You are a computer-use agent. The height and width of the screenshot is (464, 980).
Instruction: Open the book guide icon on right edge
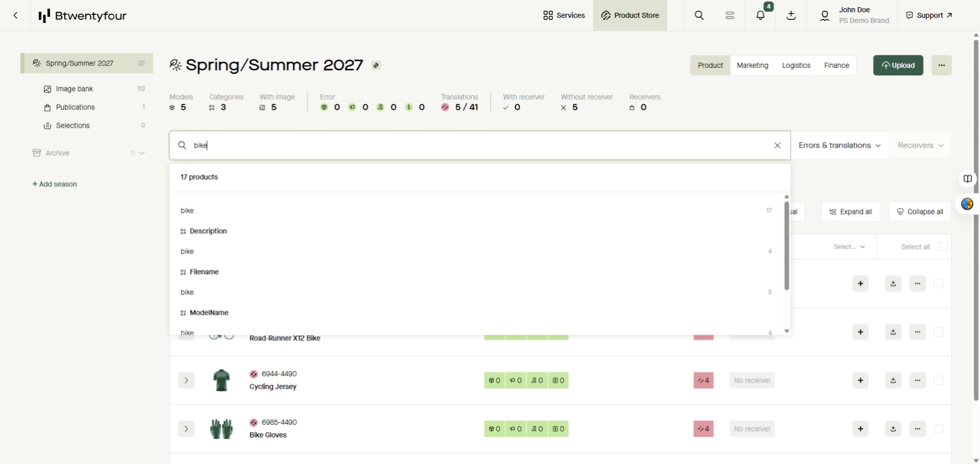coord(968,179)
